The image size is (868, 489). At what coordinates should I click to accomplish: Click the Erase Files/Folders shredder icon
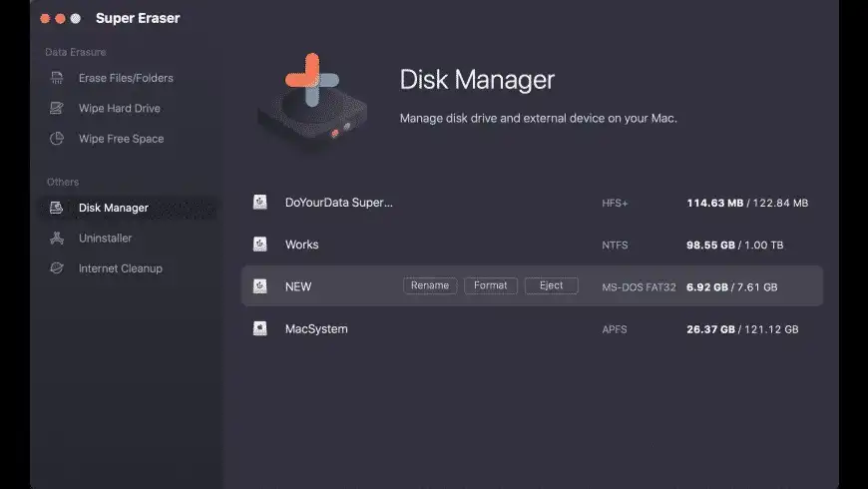(x=57, y=78)
